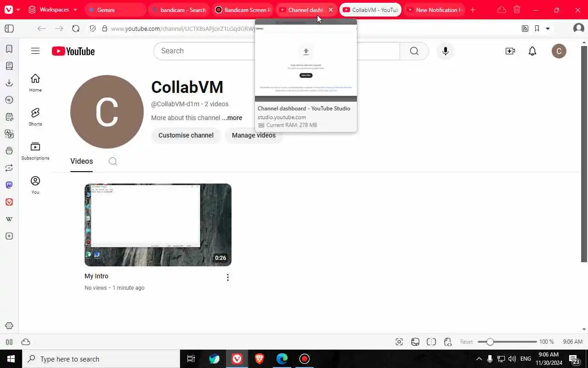
Task: Search with your voice microphone icon
Action: coord(445,51)
